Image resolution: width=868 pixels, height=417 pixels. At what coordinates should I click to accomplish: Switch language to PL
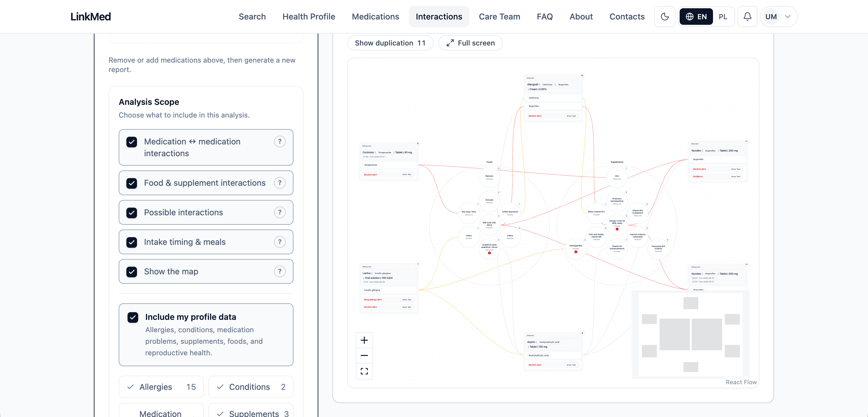[723, 17]
